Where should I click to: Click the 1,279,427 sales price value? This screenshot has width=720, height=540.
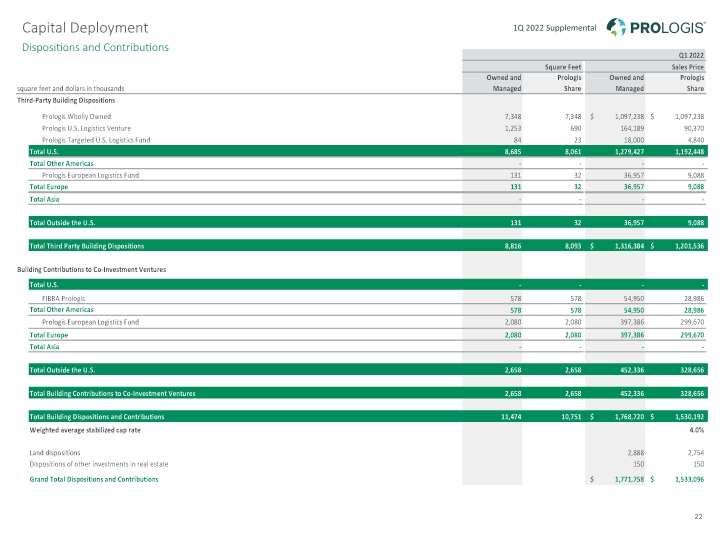coord(630,152)
